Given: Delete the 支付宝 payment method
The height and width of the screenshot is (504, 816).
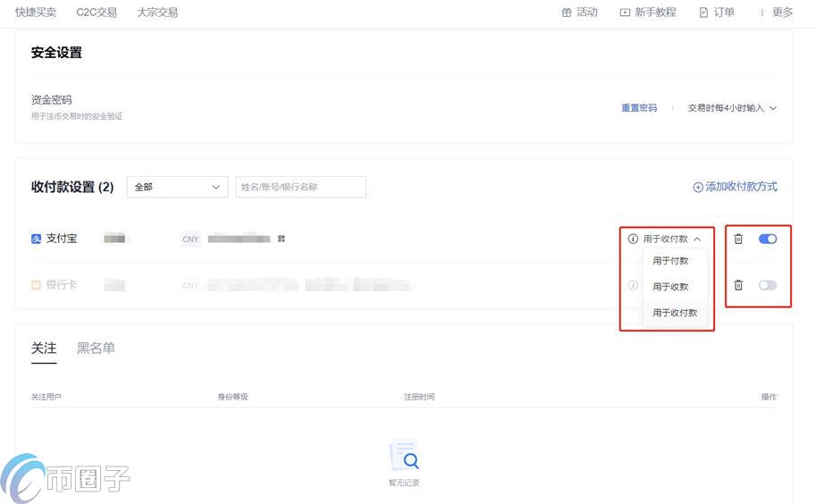Looking at the screenshot, I should [738, 239].
